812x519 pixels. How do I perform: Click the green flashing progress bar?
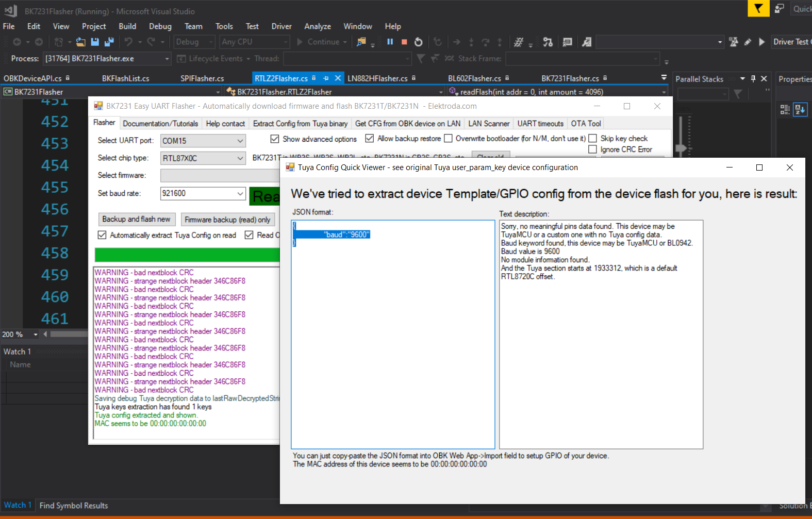187,255
